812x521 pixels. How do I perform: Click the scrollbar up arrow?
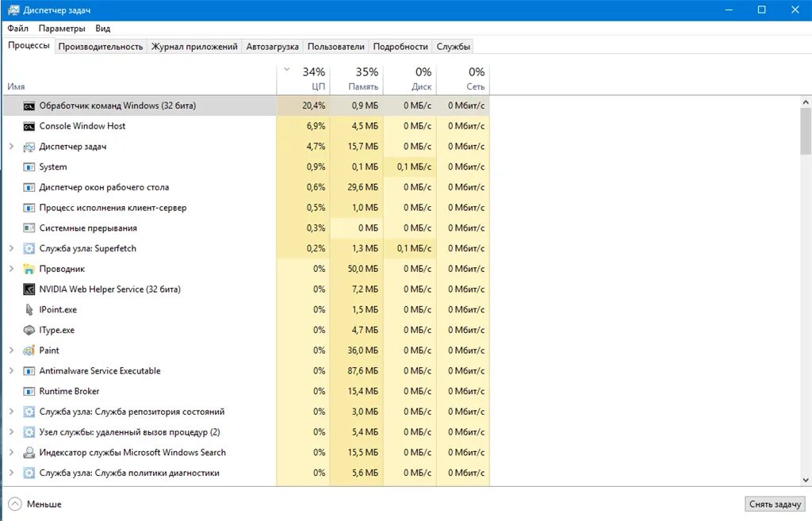pyautogui.click(x=806, y=102)
